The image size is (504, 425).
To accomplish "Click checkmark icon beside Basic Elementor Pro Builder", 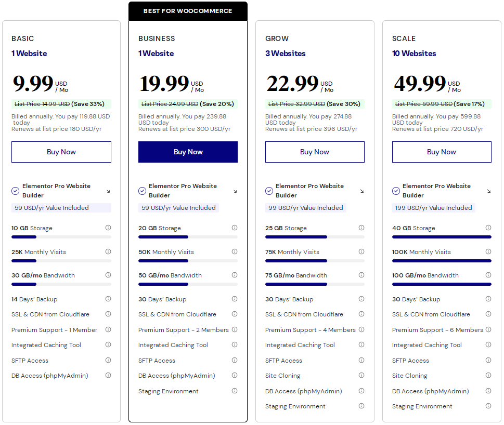I will 16,191.
